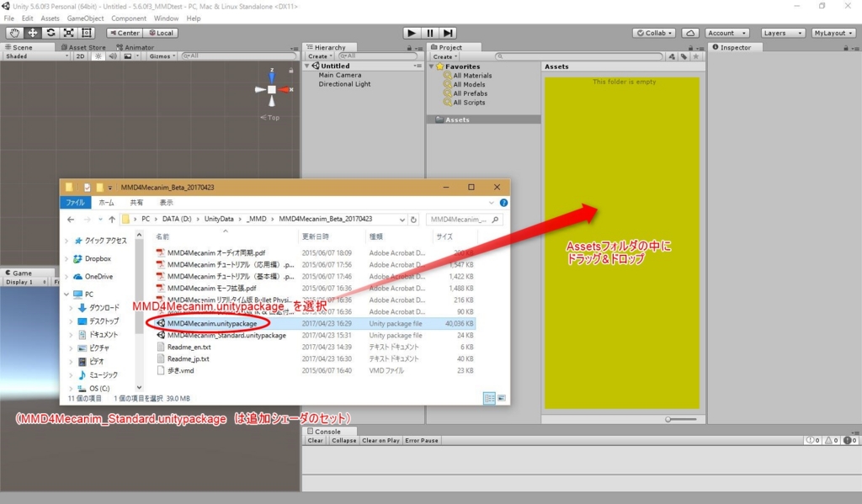862x504 pixels.
Task: Switch to the Animator tab
Action: 136,47
